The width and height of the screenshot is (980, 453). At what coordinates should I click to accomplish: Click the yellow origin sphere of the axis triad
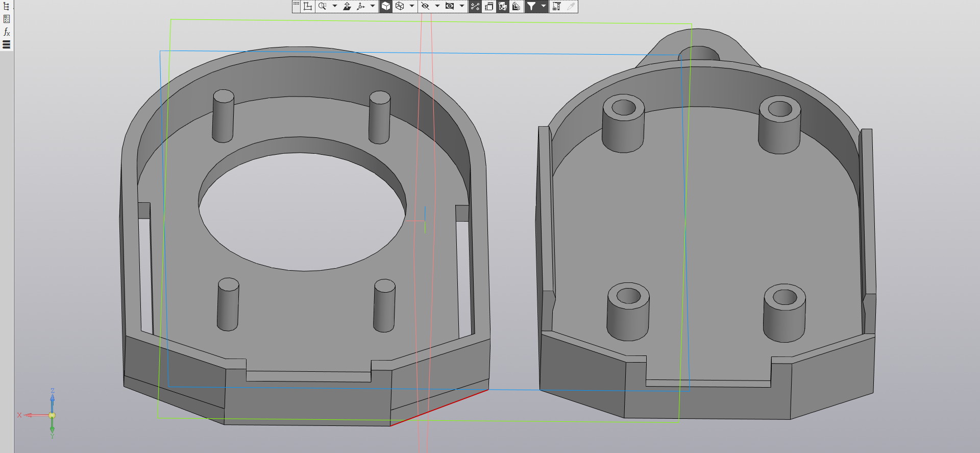click(52, 415)
